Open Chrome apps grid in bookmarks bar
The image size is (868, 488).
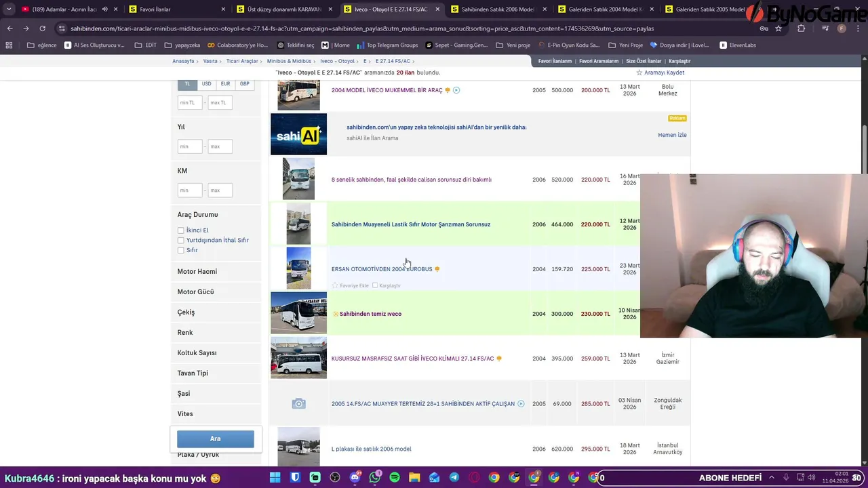(x=9, y=45)
